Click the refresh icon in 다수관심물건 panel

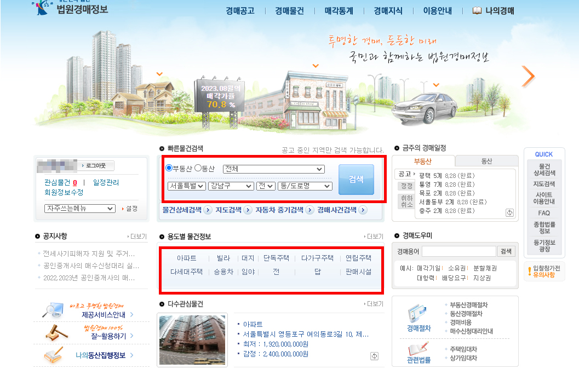coord(375,356)
